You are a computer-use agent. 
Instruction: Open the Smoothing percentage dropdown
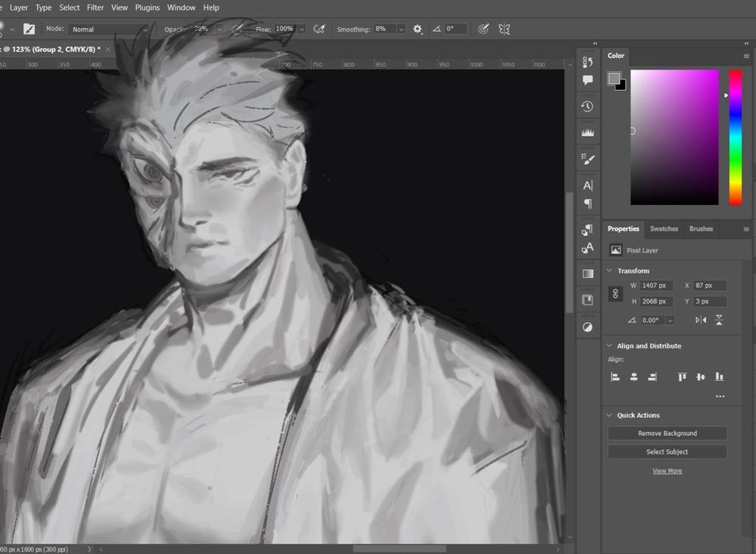[x=401, y=29]
